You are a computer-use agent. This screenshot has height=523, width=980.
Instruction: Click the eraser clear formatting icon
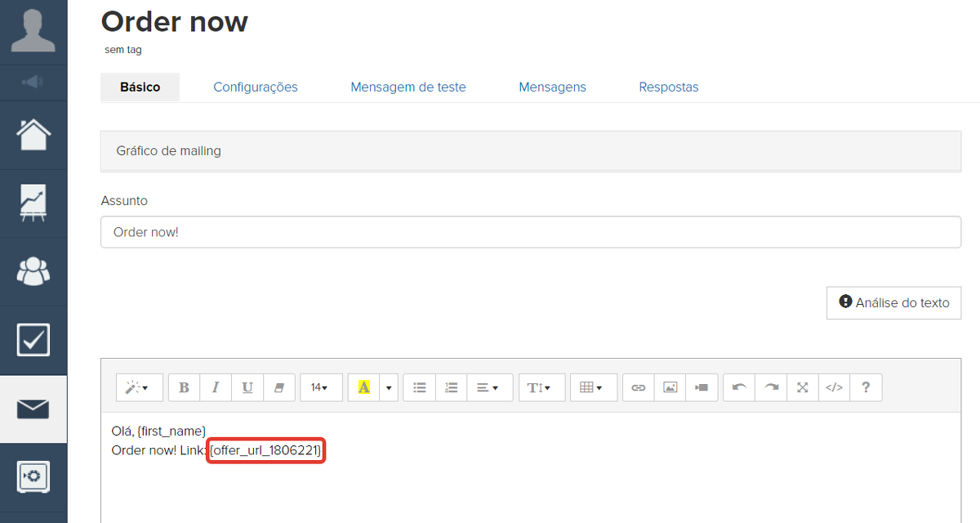[x=279, y=387]
